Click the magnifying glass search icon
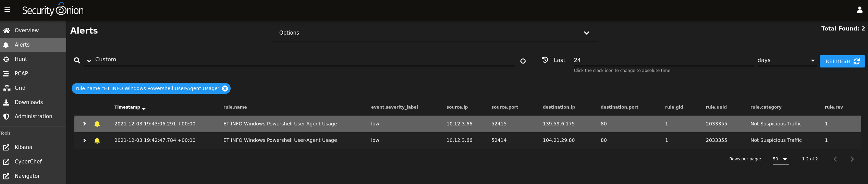This screenshot has height=184, width=868. (x=77, y=61)
